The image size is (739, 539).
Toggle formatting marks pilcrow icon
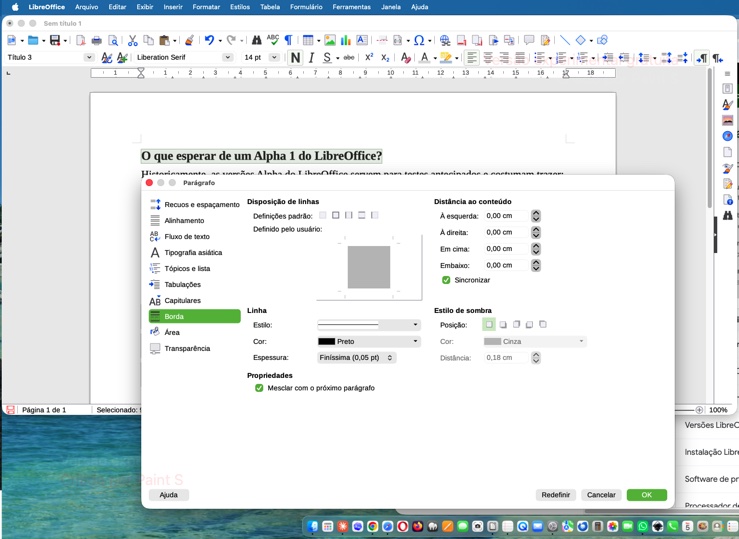[288, 41]
